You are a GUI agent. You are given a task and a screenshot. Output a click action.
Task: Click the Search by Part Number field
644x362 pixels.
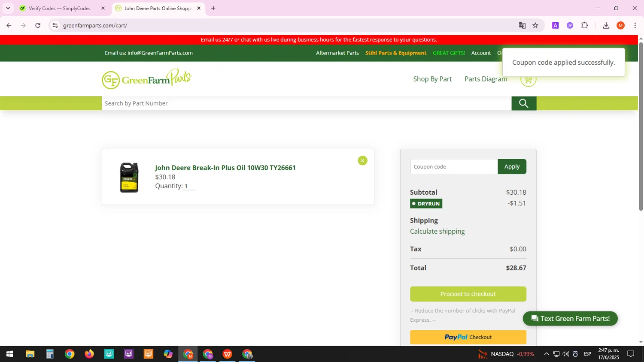coord(307,103)
